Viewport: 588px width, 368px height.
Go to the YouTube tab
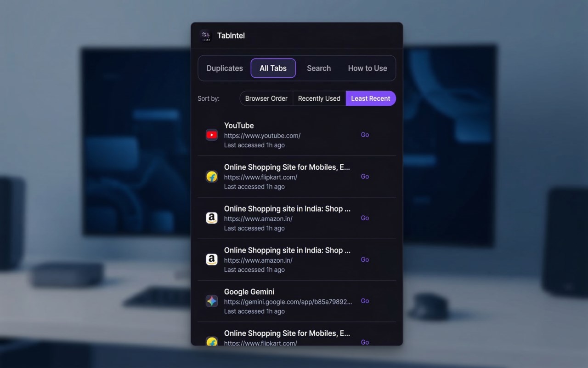(365, 135)
